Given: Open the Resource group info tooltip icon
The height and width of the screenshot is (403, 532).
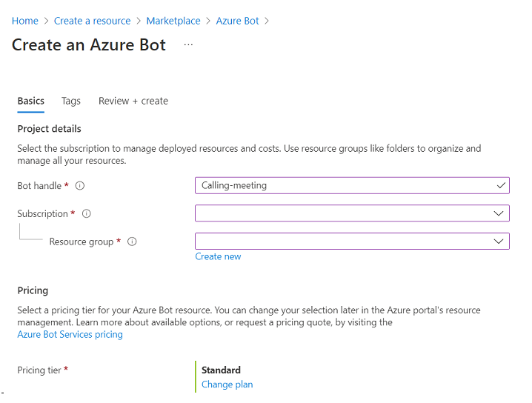Looking at the screenshot, I should pyautogui.click(x=132, y=242).
